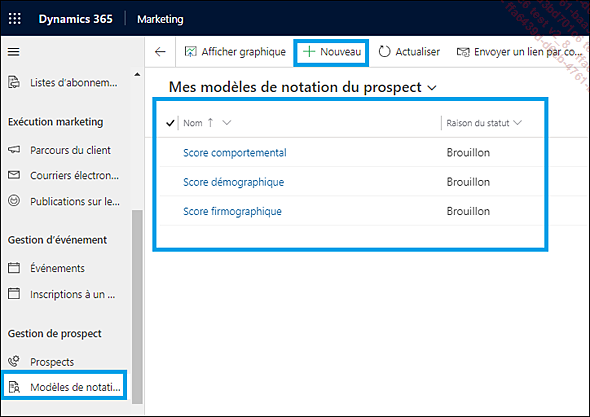Go back using the left arrow icon
The height and width of the screenshot is (417, 590).
coord(160,52)
